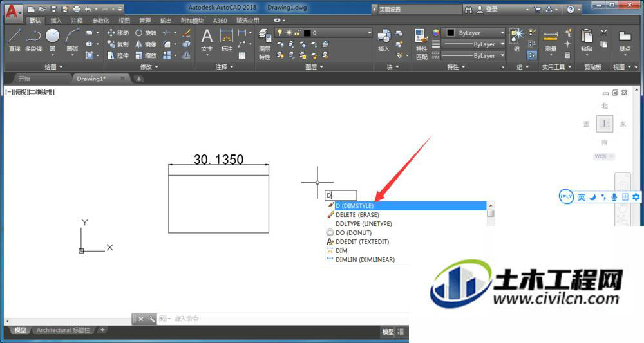This screenshot has width=644, height=343.
Task: Toggle the 模型 model space status button
Action: pos(388,331)
